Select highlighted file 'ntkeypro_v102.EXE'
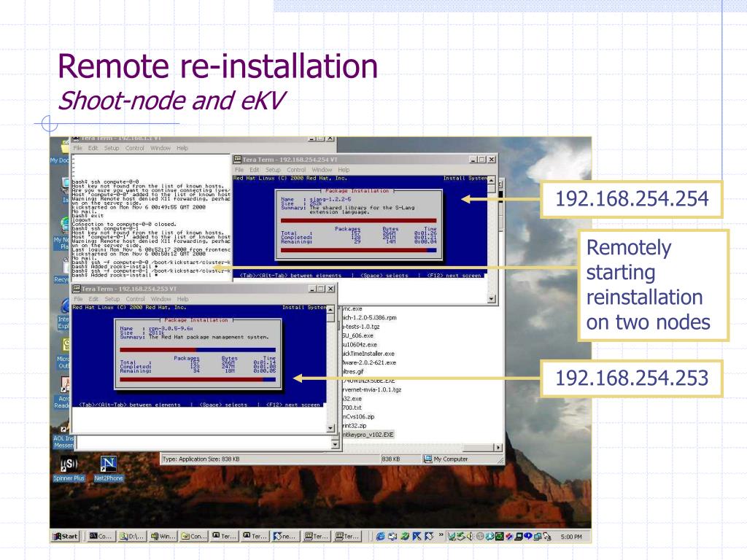 click(x=368, y=435)
